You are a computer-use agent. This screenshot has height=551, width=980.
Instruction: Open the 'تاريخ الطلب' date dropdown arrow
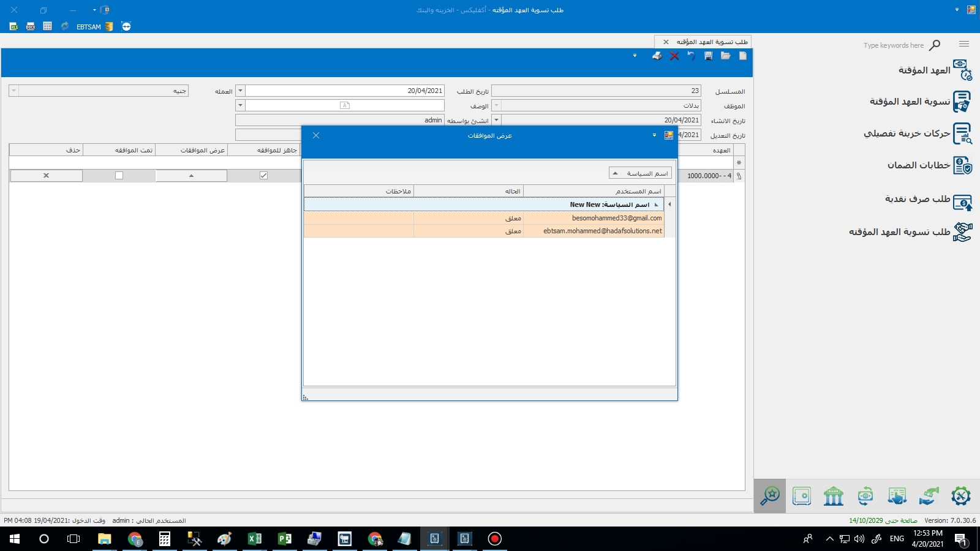click(x=240, y=91)
